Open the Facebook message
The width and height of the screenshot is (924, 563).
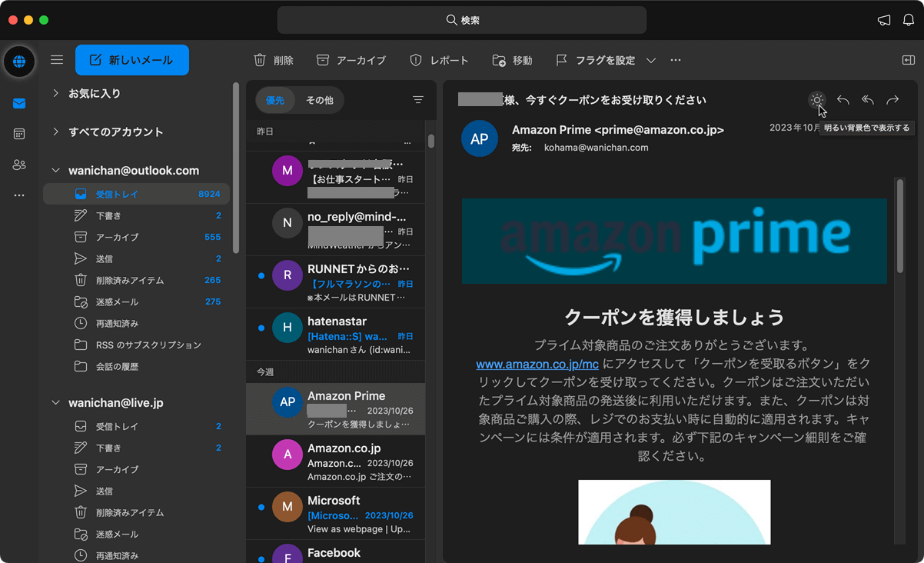335,552
